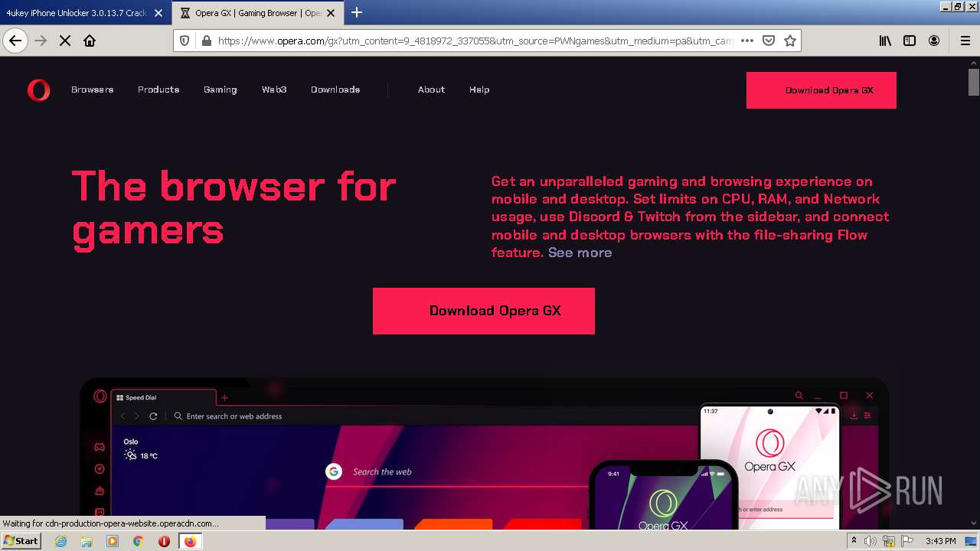
Task: Show hidden system tray icons
Action: 854,541
